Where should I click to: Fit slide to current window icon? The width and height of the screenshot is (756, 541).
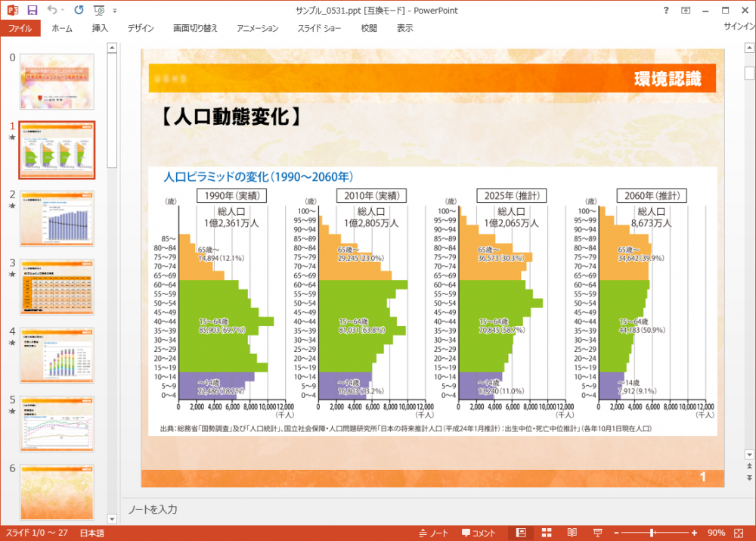tap(739, 533)
